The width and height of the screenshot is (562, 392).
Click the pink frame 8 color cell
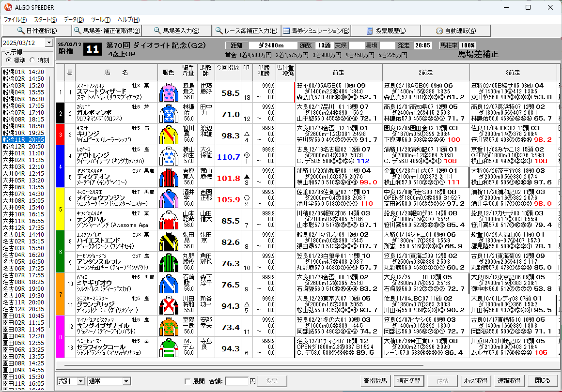pyautogui.click(x=60, y=337)
